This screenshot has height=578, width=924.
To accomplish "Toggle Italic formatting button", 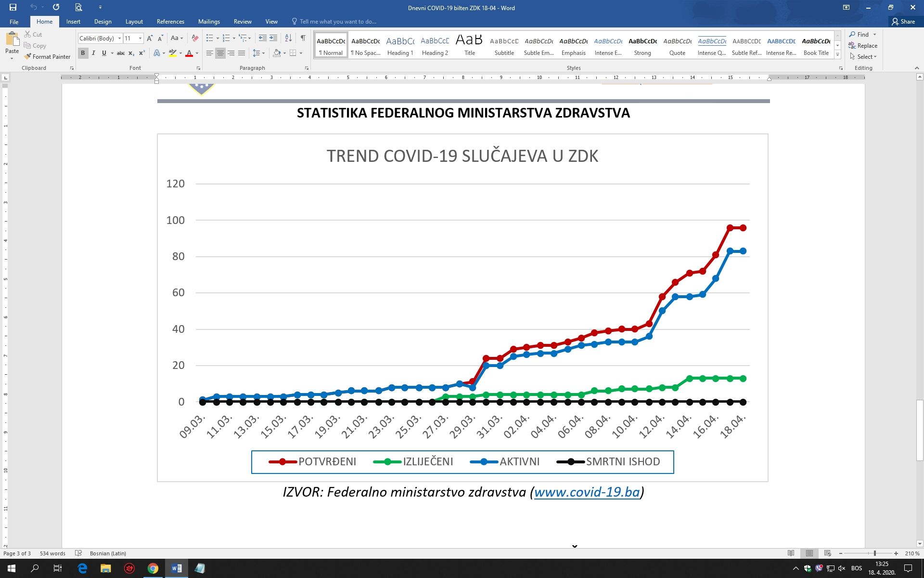I will pos(93,53).
